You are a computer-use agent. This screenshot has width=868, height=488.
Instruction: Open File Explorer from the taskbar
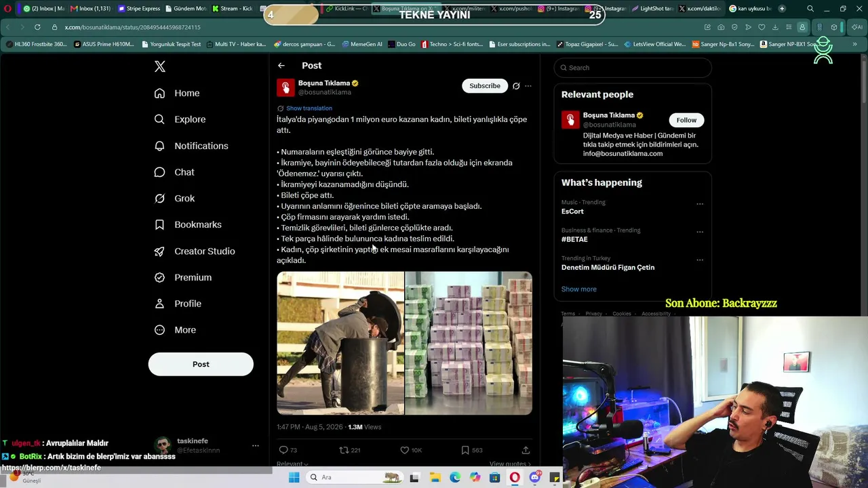(435, 477)
